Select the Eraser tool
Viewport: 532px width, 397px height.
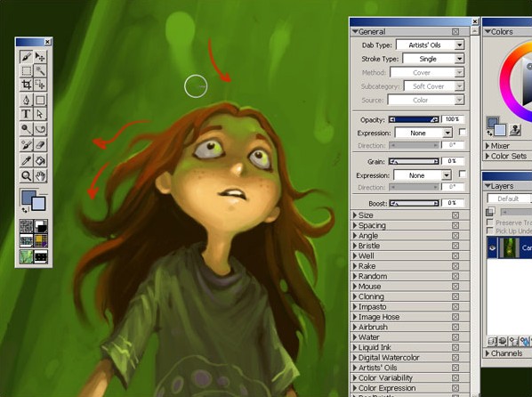pyautogui.click(x=40, y=145)
